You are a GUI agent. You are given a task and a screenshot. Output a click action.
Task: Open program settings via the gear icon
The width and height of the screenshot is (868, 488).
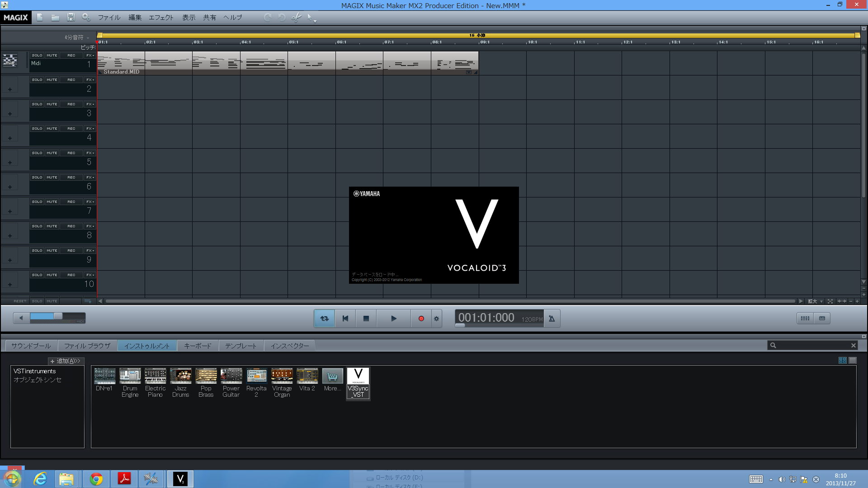[x=86, y=17]
